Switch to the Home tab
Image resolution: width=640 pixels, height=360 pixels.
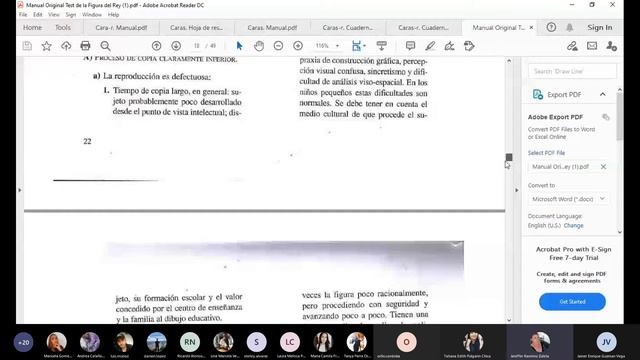[32, 27]
